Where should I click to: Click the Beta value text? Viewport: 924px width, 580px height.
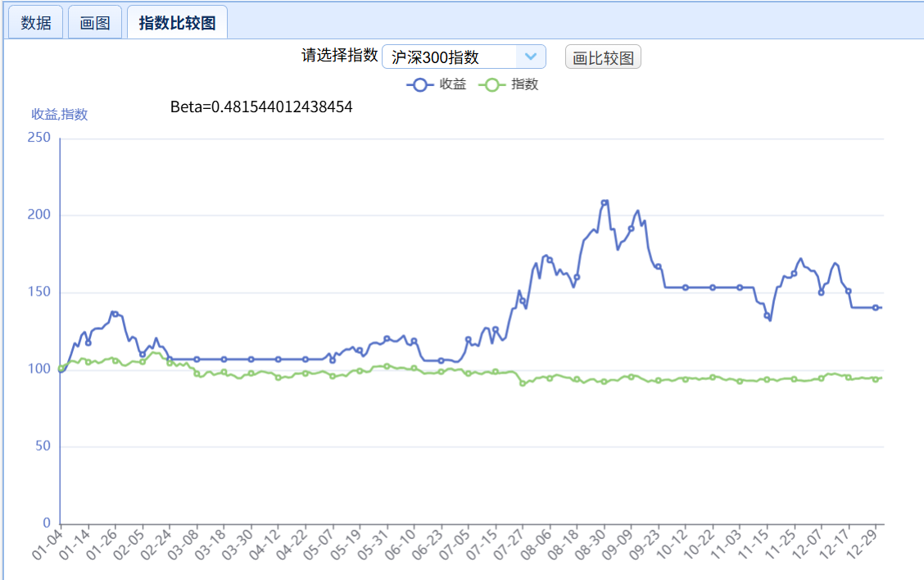click(x=261, y=106)
